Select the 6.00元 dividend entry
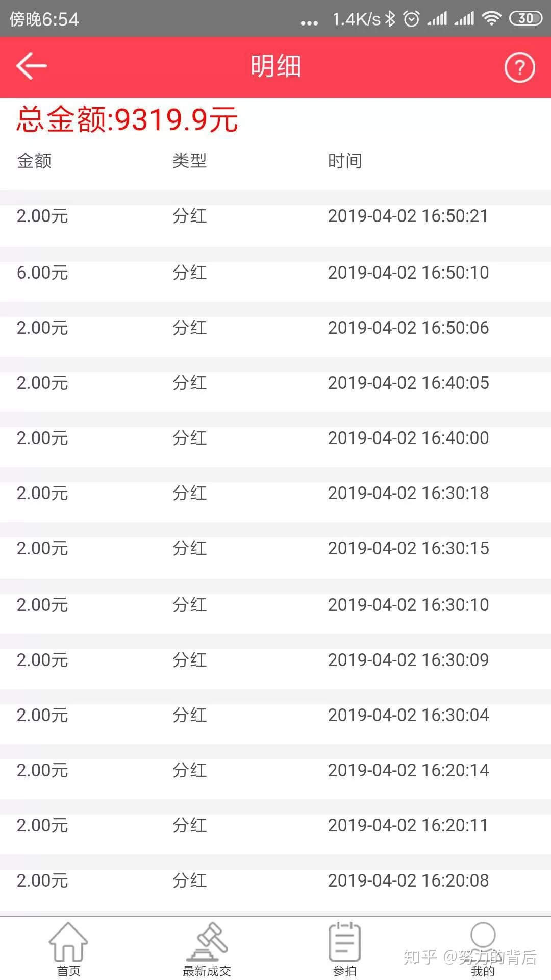The image size is (551, 980). click(x=275, y=273)
